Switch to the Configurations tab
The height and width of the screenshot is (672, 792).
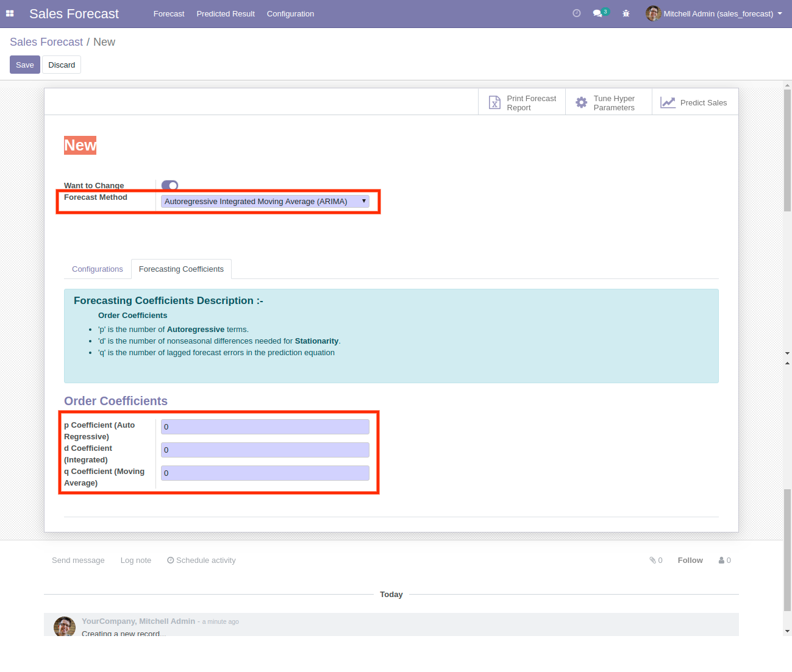[x=98, y=269]
